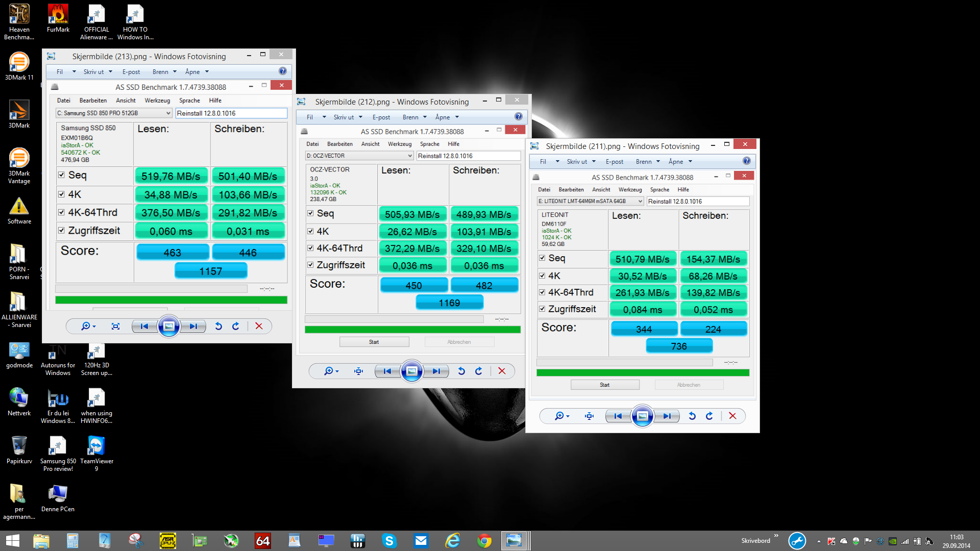
Task: Click Samsung total score 1157
Action: pos(211,271)
